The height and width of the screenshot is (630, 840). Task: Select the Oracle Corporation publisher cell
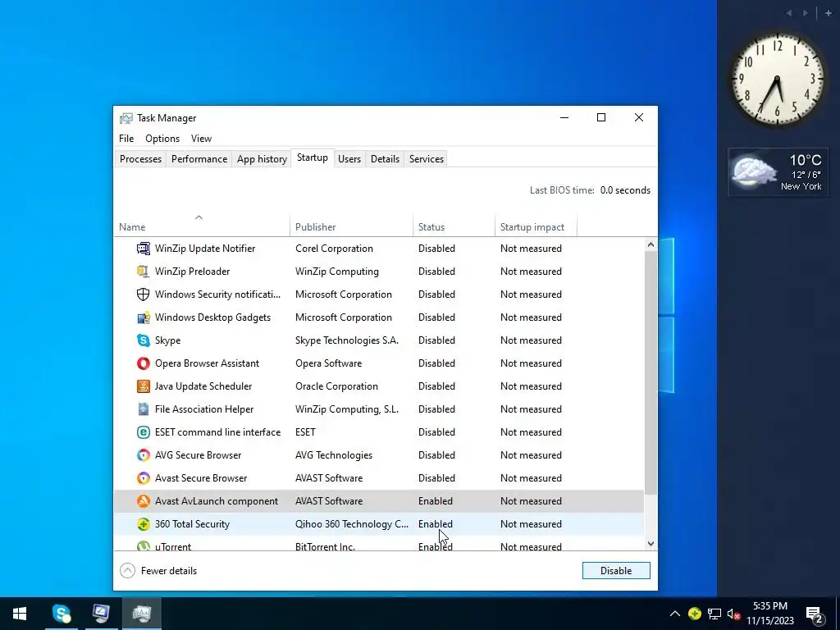[336, 386]
